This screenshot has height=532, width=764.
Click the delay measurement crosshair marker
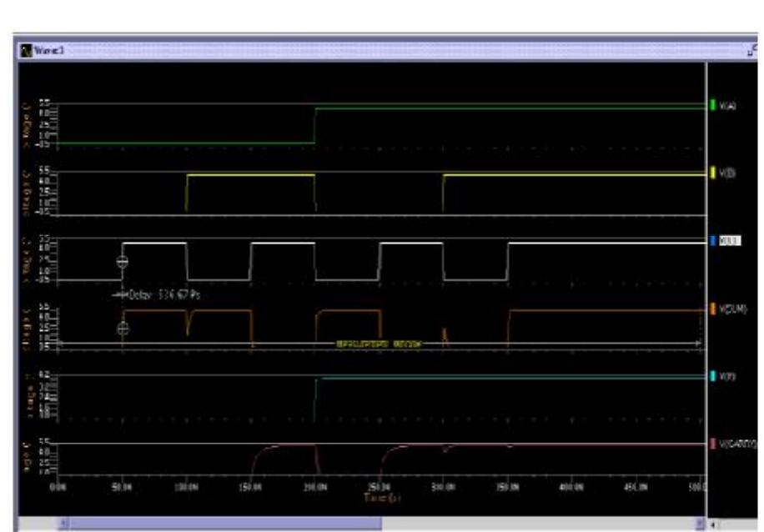point(123,260)
